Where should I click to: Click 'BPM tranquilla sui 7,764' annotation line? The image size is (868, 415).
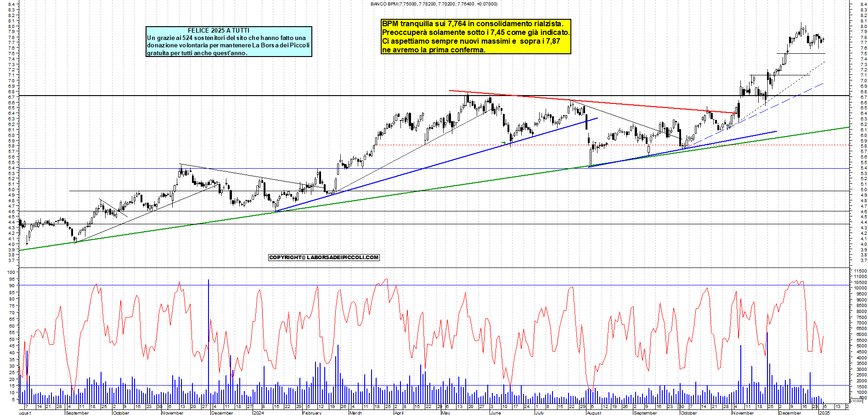(473, 23)
